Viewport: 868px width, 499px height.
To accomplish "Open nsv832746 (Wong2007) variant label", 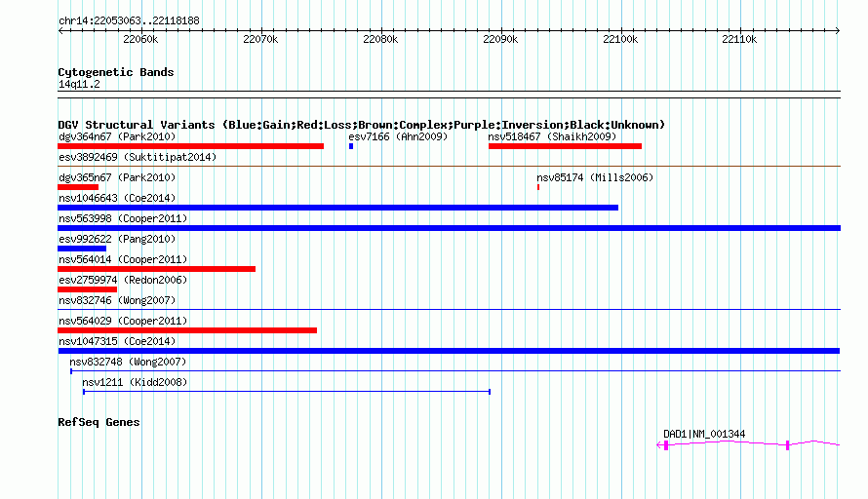I will (x=117, y=300).
